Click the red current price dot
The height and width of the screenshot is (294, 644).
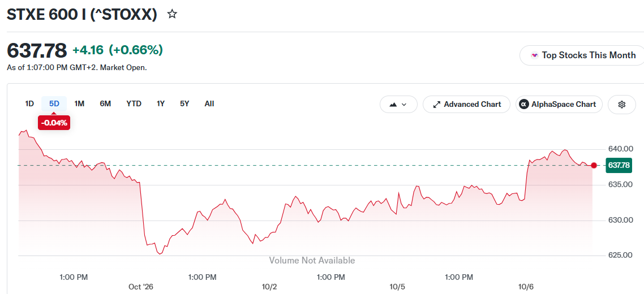(x=594, y=166)
